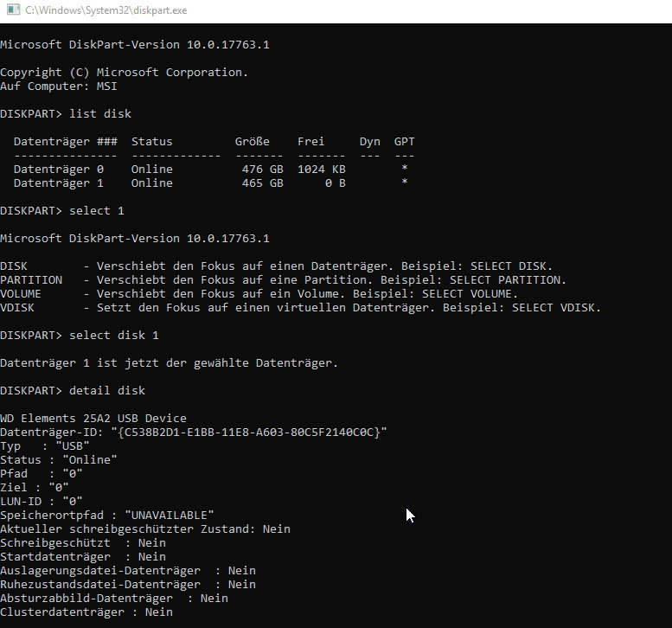Click the 'select disk 1' command line
This screenshot has width=672, height=628.
coord(80,335)
